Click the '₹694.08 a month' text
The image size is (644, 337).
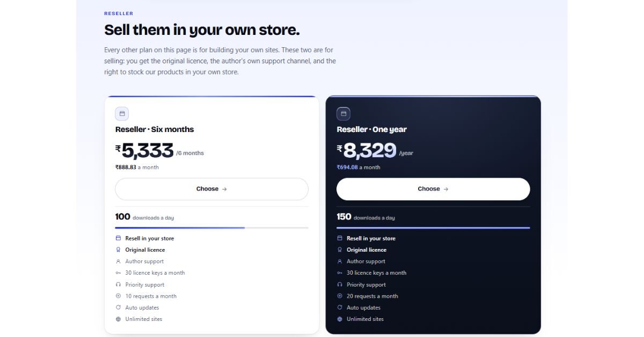(x=358, y=167)
